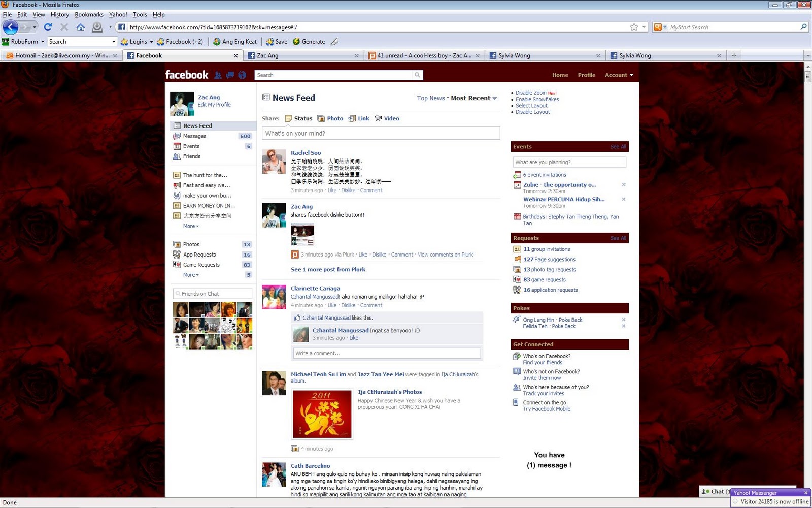Screen dimensions: 812x508
Task: Click the new tab plus button
Action: click(734, 56)
